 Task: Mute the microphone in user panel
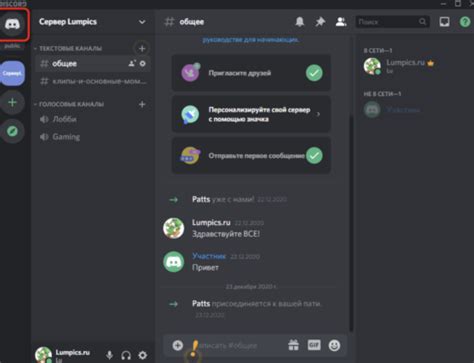coord(109,355)
